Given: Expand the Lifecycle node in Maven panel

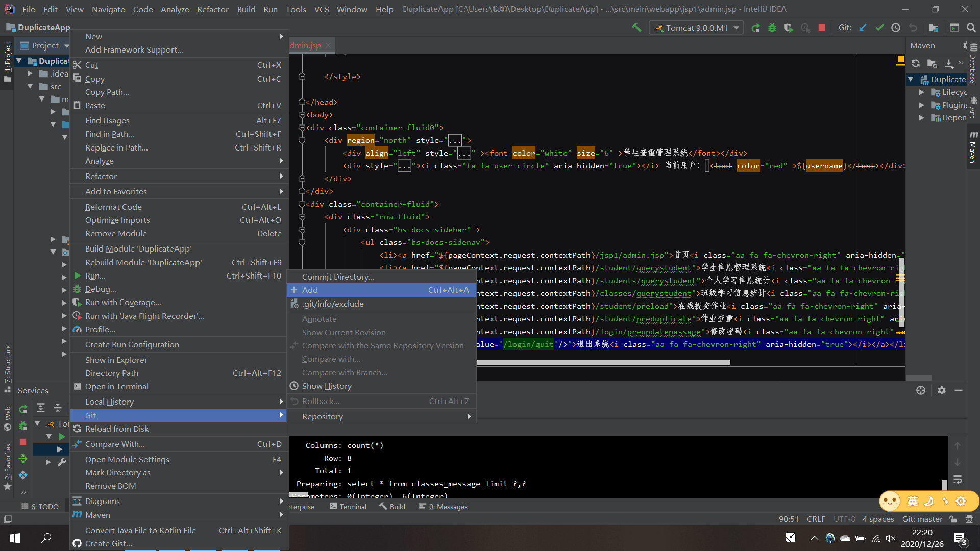Looking at the screenshot, I should 922,92.
